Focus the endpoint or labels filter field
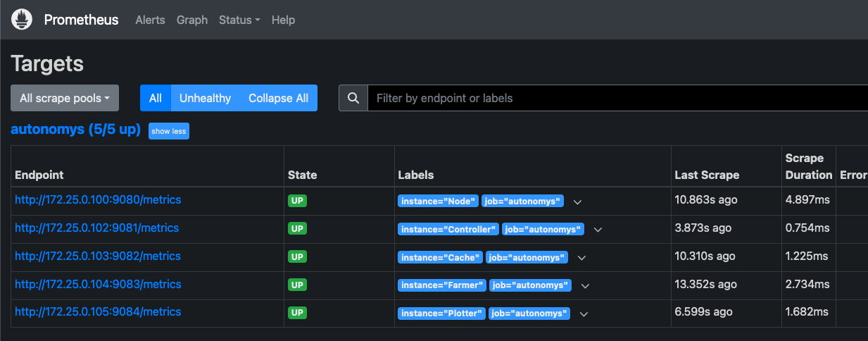This screenshot has height=341, width=868. coord(618,98)
